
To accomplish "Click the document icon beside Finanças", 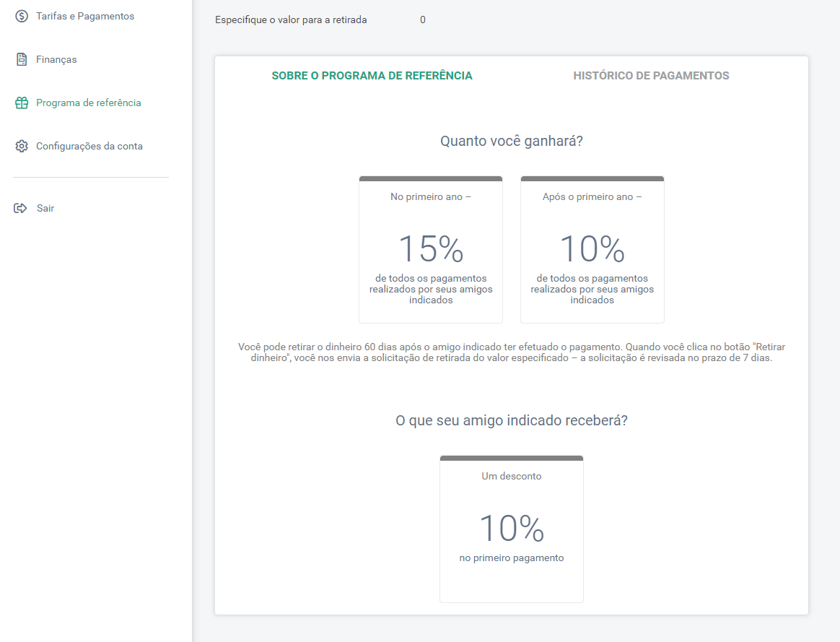I will point(22,59).
